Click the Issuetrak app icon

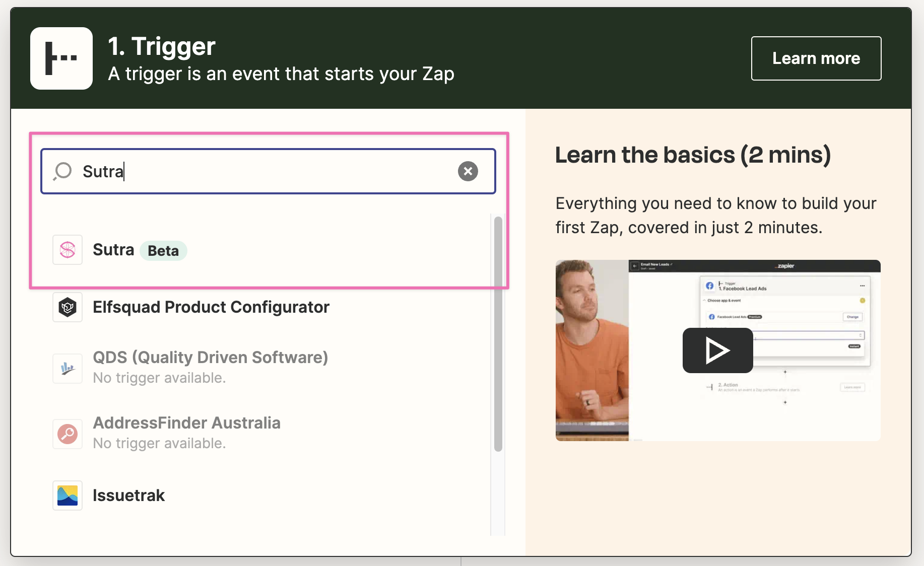coord(68,496)
